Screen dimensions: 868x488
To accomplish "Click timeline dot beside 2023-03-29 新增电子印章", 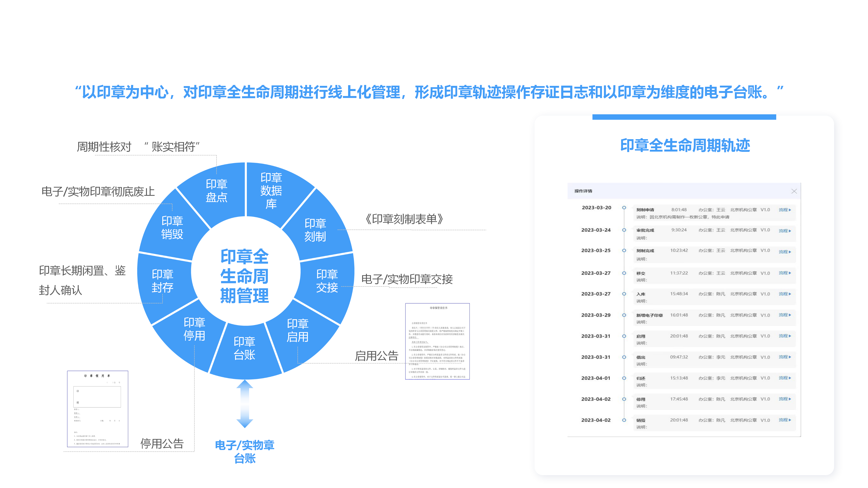I will 624,315.
